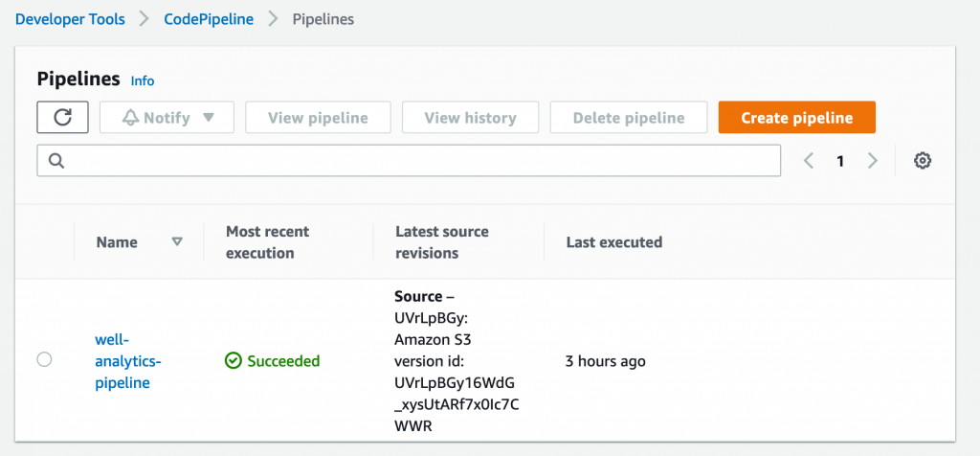Click the View history button
This screenshot has height=456, width=980.
click(x=470, y=118)
